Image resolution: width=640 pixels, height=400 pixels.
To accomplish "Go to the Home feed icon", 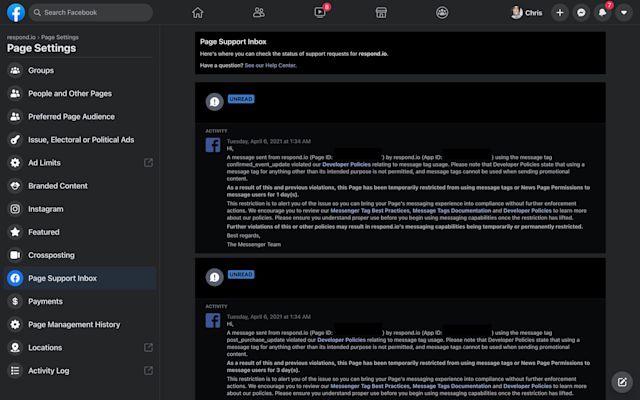I will point(198,13).
